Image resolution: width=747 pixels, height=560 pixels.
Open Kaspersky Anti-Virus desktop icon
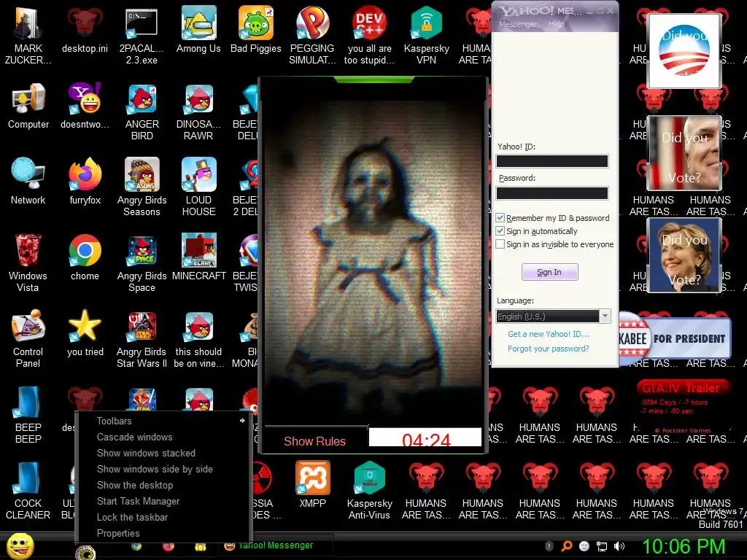tap(370, 491)
